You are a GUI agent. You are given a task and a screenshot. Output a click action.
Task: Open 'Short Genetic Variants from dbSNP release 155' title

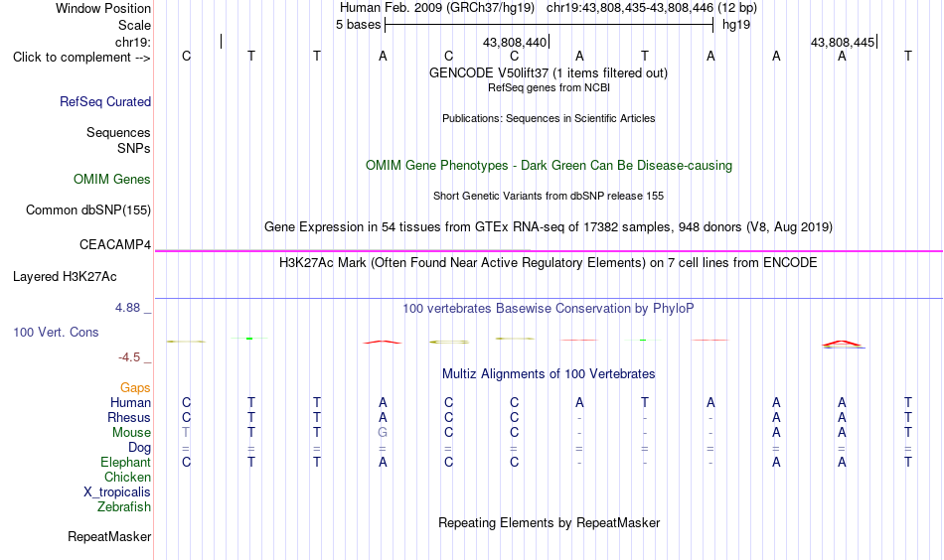pos(549,196)
